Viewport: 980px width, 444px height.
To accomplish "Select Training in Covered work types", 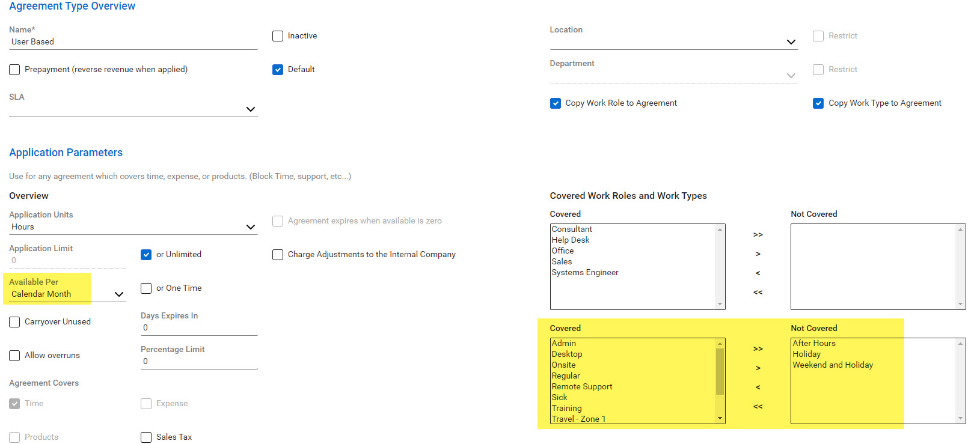I will coord(566,409).
